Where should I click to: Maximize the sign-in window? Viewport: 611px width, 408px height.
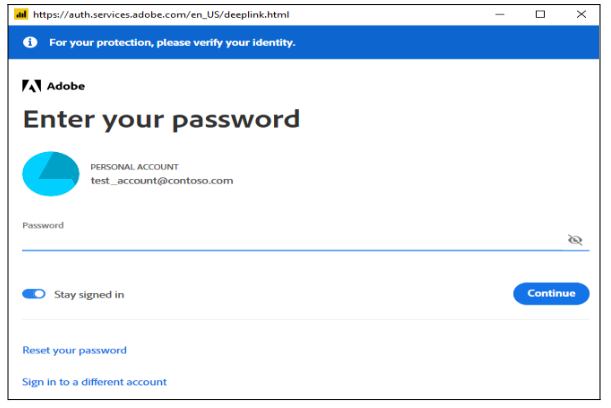tap(540, 14)
